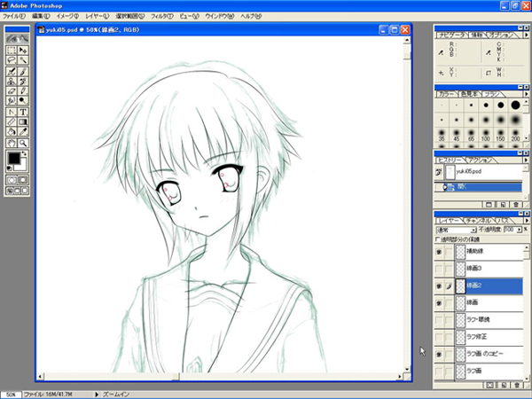Hide the 線画2 layer

coord(439,286)
